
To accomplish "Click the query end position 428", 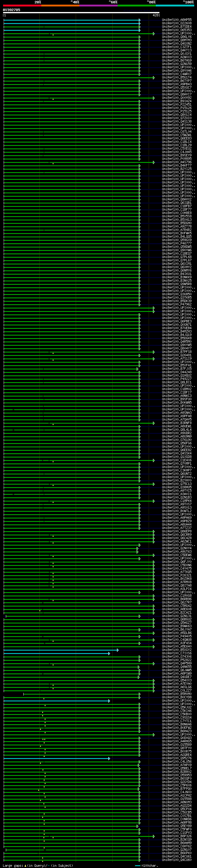I will [x=155, y=15].
